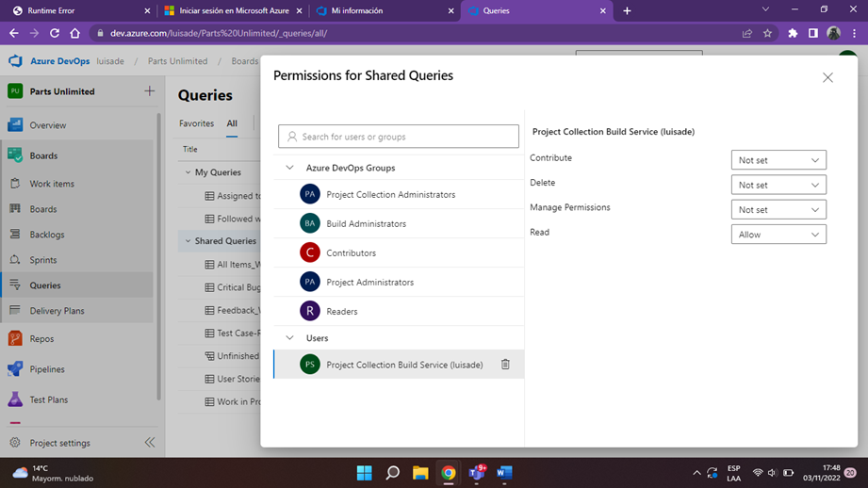Open Windows Start menu

tap(364, 473)
